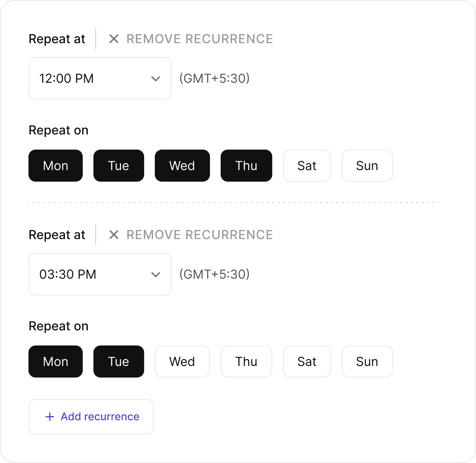The image size is (476, 463).
Task: Expand the 03:30 PM dropdown chevron
Action: click(156, 275)
